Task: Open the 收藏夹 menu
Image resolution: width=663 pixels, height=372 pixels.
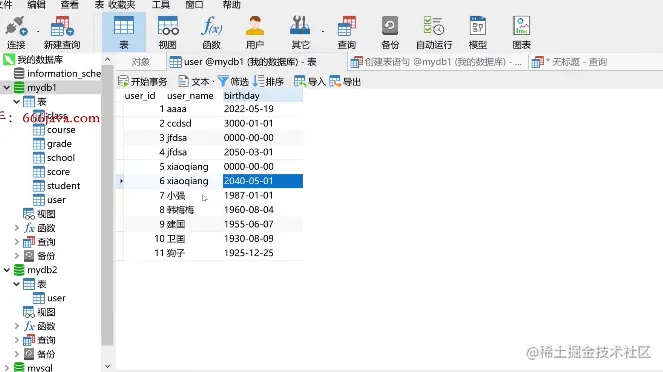Action: point(122,5)
